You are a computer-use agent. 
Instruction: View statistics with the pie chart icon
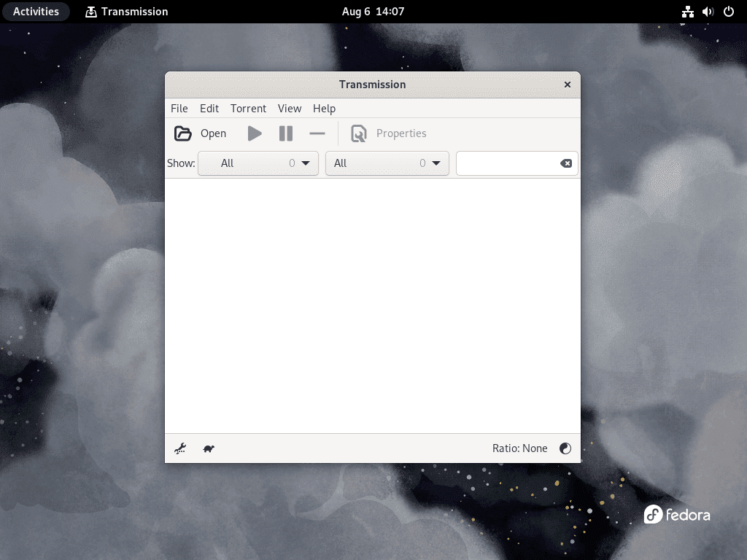point(565,448)
